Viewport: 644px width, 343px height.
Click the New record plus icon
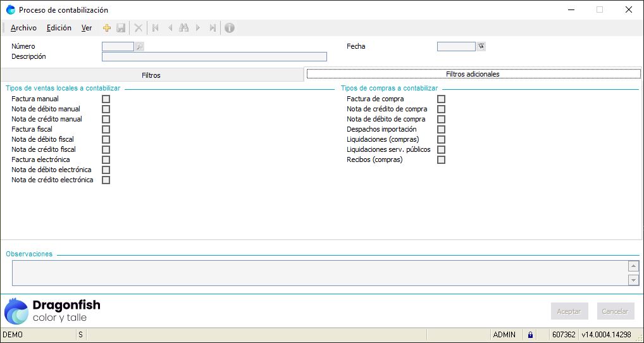107,28
